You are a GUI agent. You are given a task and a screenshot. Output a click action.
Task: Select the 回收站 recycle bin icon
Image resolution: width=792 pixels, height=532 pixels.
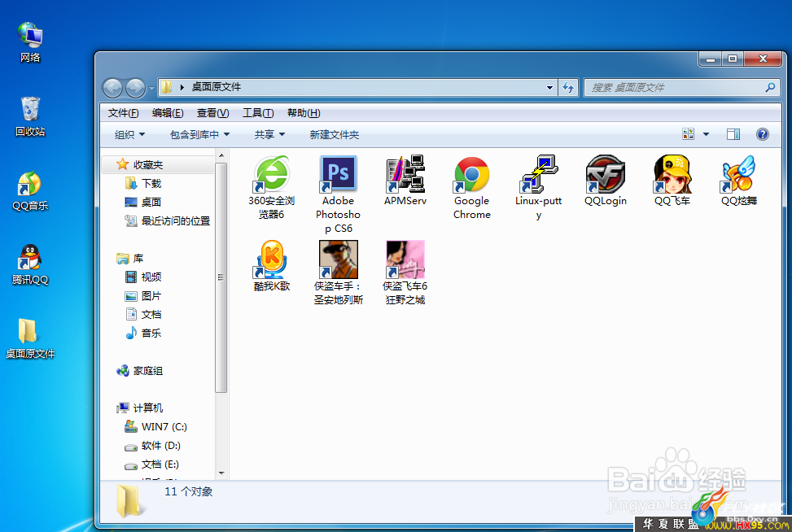(30, 116)
